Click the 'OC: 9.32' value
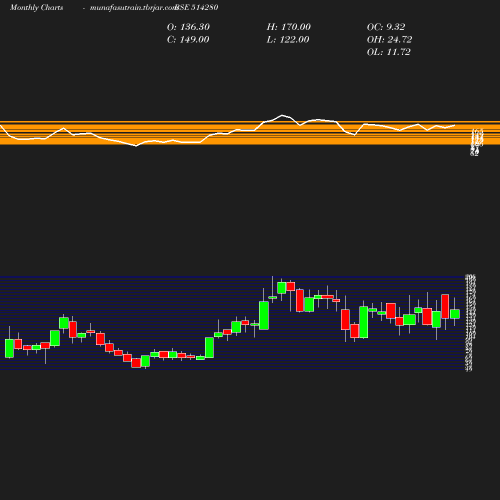Viewport: 500px width, 500px height. 386,27
